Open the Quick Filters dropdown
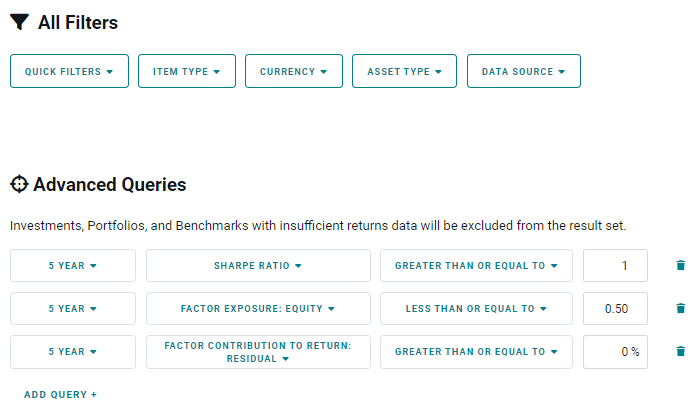This screenshot has width=698, height=410. (69, 71)
